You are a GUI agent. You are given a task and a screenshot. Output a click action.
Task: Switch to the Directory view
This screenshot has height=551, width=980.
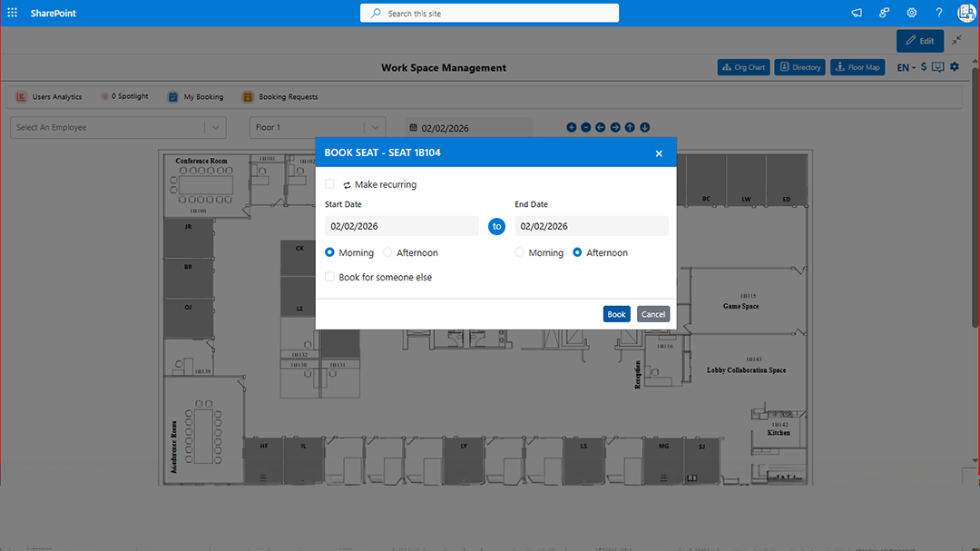pyautogui.click(x=799, y=66)
